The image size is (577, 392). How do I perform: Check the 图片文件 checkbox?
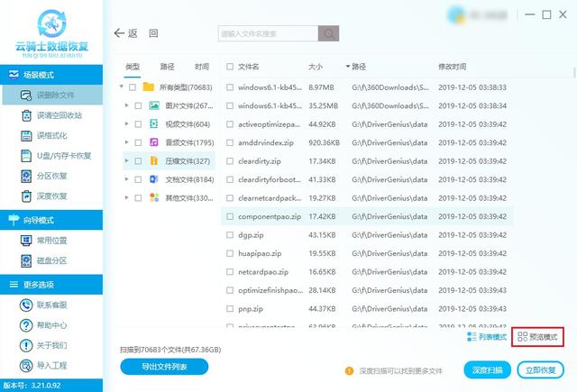coord(138,105)
